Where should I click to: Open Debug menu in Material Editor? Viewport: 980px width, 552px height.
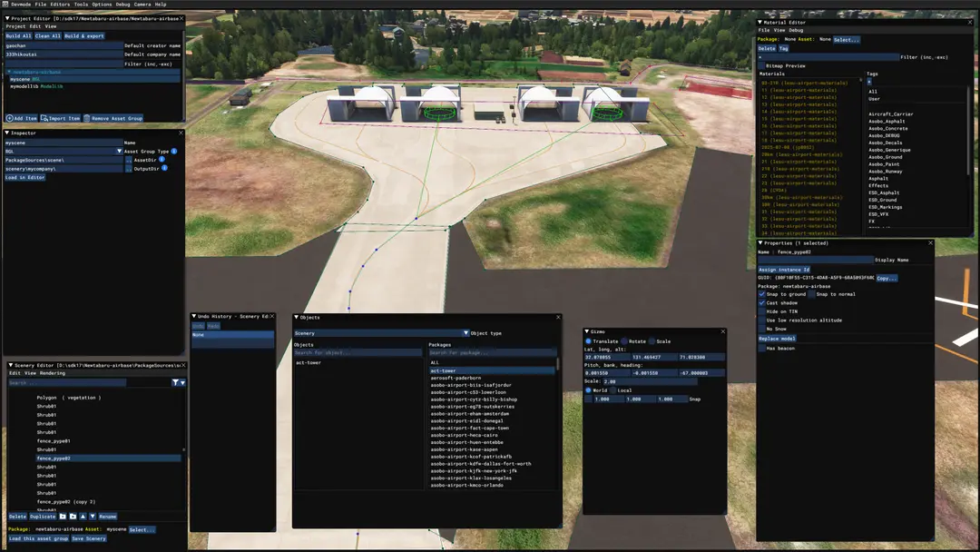click(x=796, y=30)
